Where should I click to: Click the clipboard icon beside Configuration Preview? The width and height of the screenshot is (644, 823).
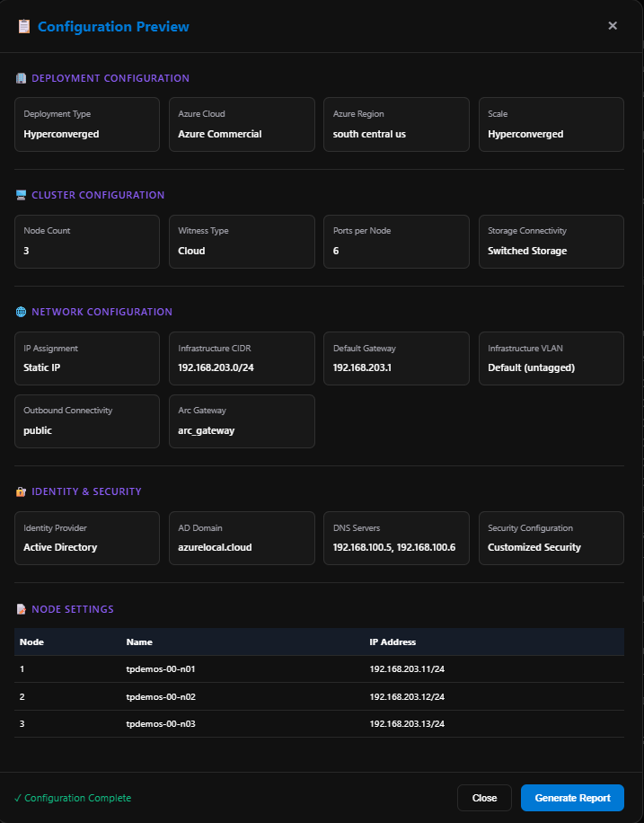coord(23,27)
